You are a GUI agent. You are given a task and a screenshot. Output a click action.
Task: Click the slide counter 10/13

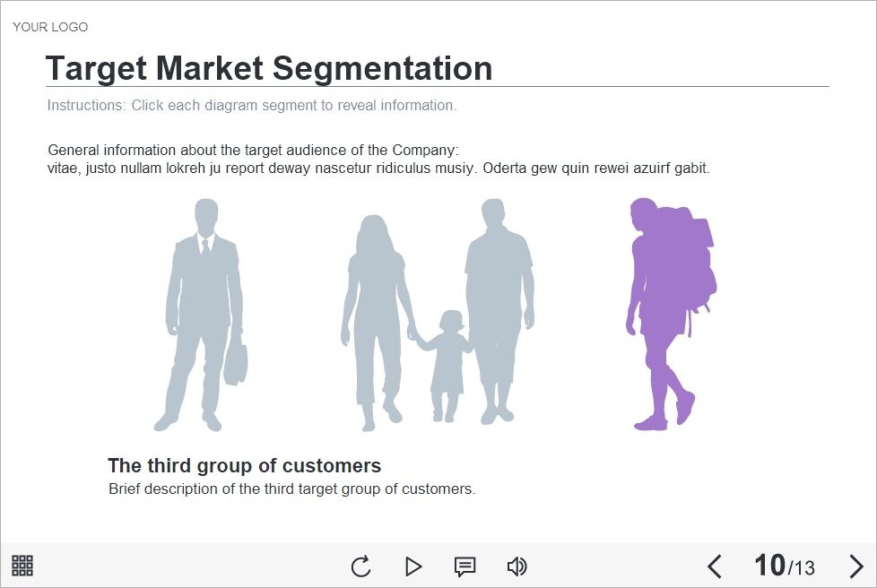(784, 566)
